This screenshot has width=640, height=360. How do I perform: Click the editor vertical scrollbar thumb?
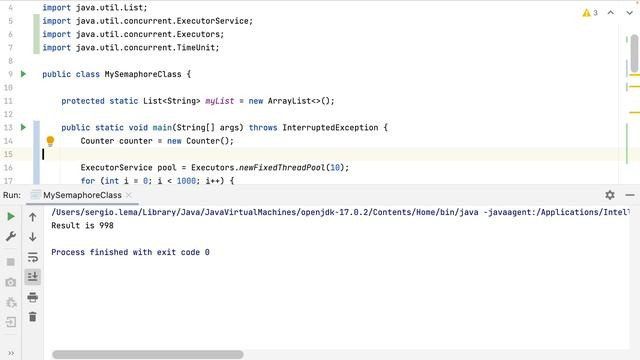tap(634, 53)
